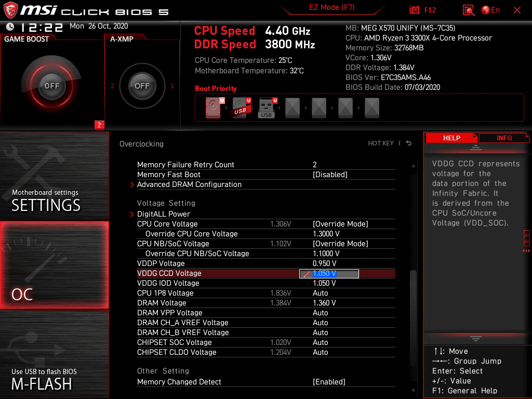Select the USB hard disk boot device

(241, 108)
